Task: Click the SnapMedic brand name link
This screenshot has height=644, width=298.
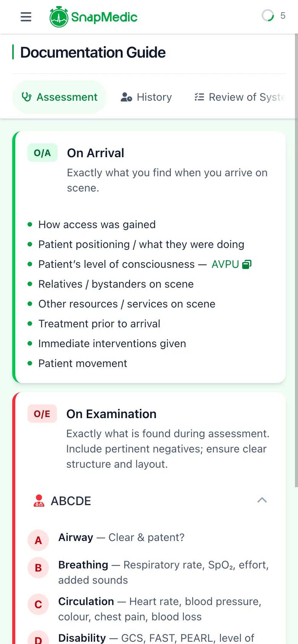Action: (104, 17)
